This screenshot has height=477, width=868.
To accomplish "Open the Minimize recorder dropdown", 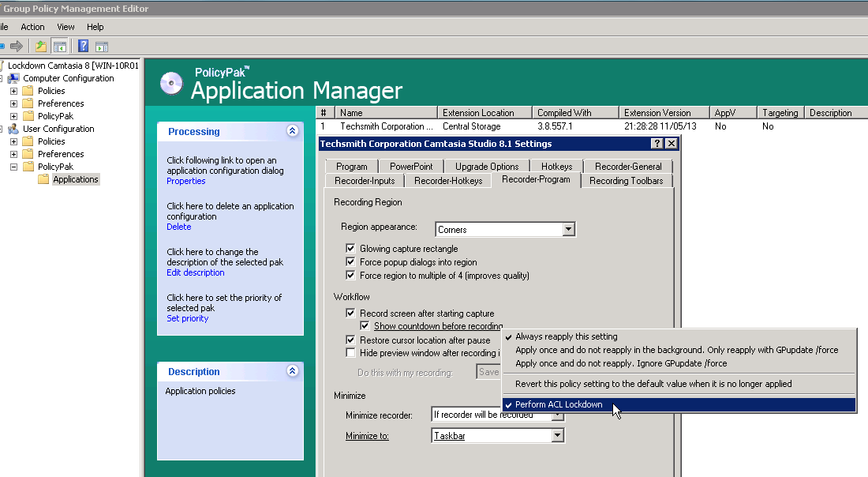I will 557,415.
